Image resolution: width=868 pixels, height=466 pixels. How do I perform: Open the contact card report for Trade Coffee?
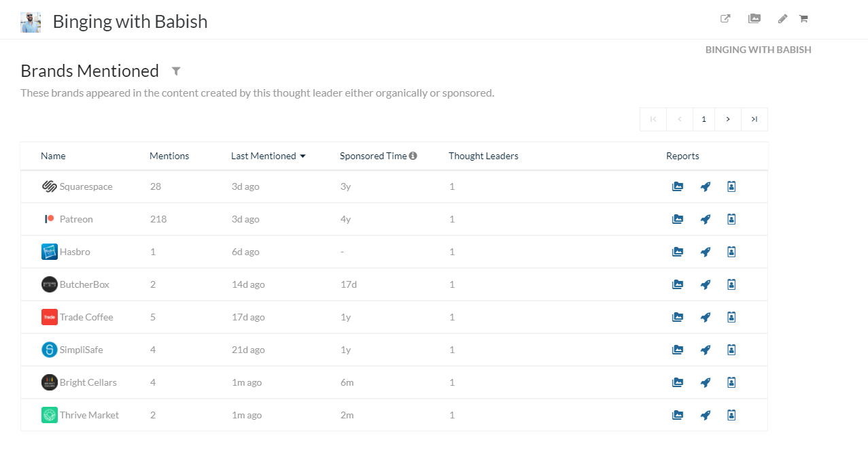coord(731,317)
